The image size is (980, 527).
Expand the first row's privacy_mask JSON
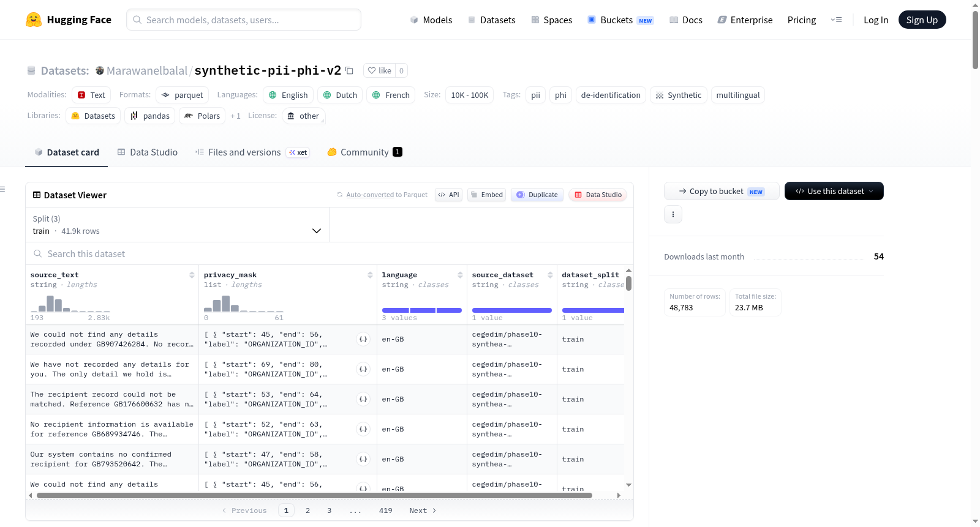click(363, 339)
